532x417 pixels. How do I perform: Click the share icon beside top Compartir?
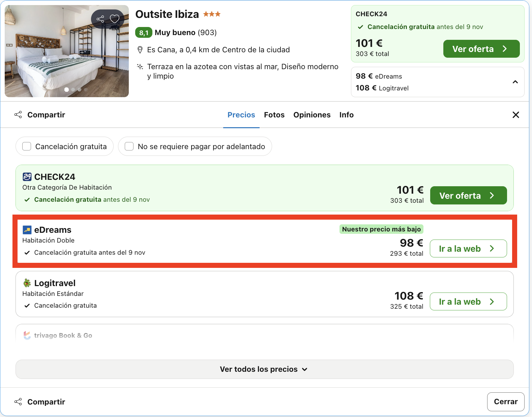(18, 115)
